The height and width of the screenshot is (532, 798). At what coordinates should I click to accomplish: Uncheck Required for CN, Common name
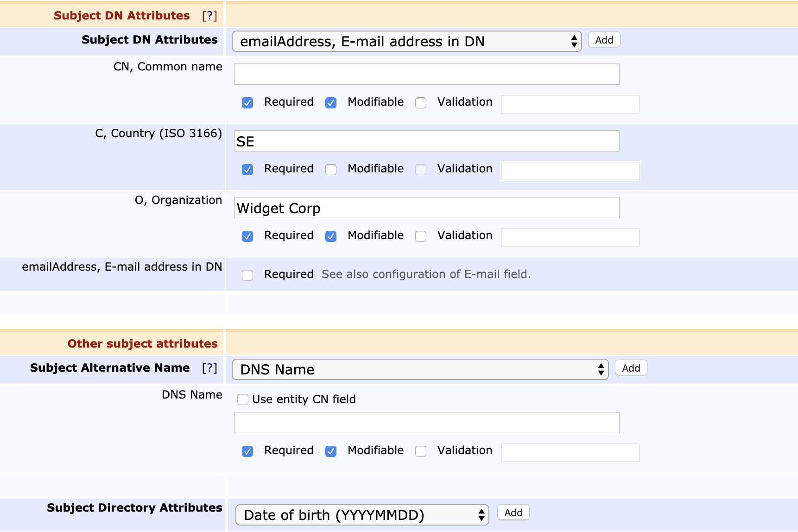pyautogui.click(x=247, y=103)
